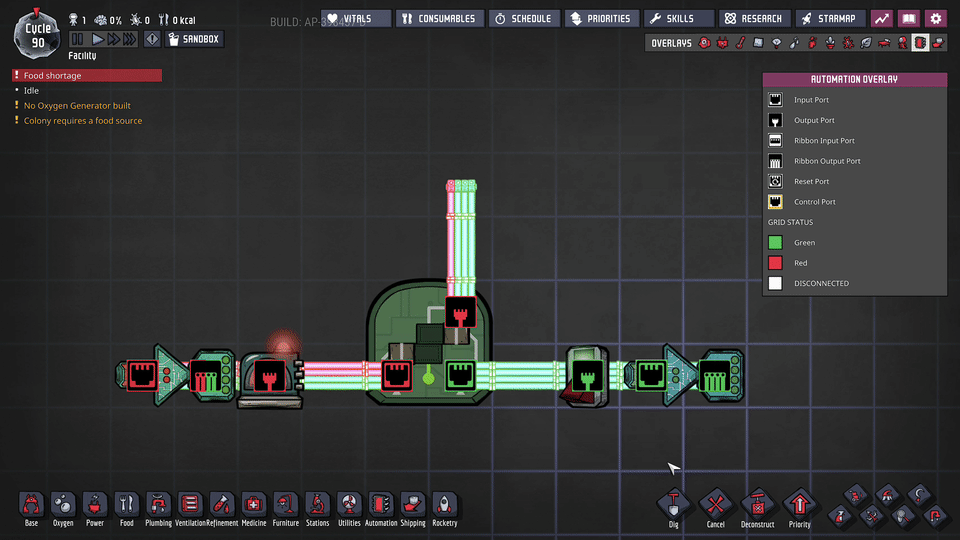Open the Oxygen overlay
Viewport: 960px width, 540px height.
(705, 43)
